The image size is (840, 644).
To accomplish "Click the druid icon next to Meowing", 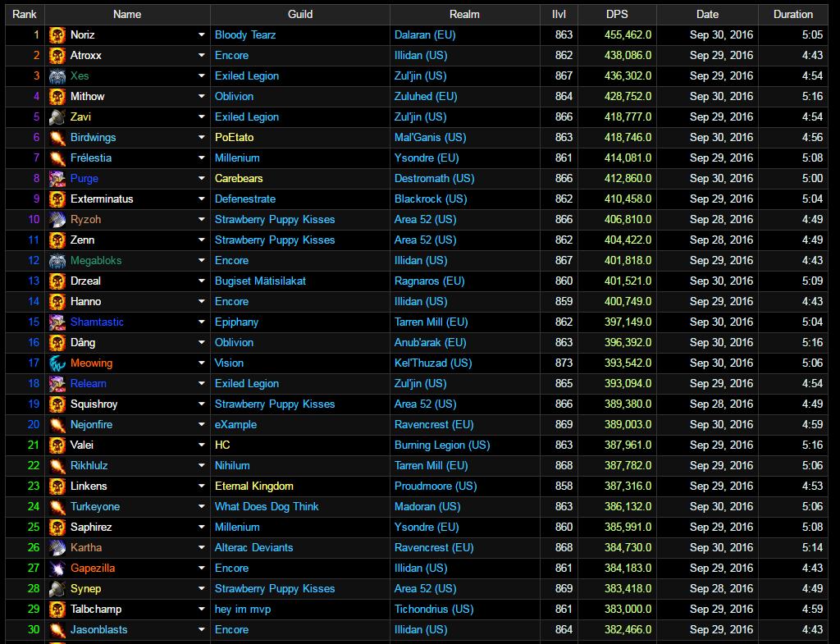I will [x=57, y=363].
